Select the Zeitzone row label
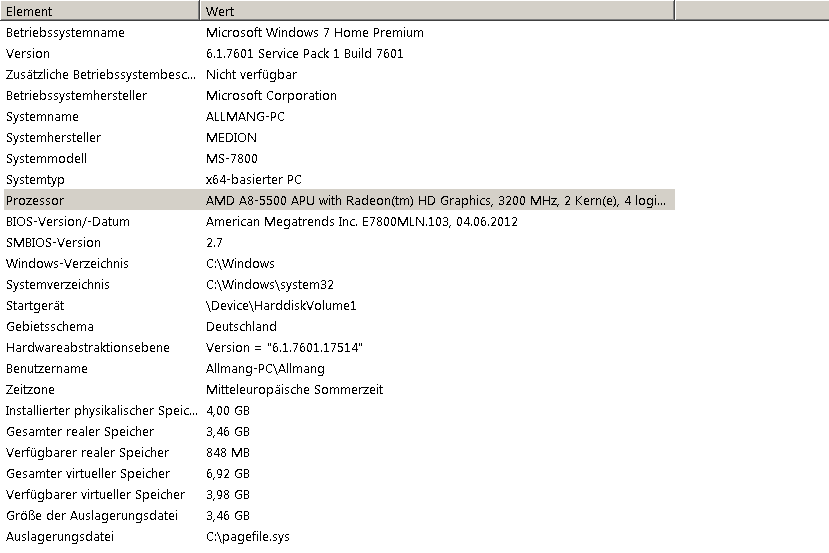Screen dimensions: 829x553 point(30,390)
